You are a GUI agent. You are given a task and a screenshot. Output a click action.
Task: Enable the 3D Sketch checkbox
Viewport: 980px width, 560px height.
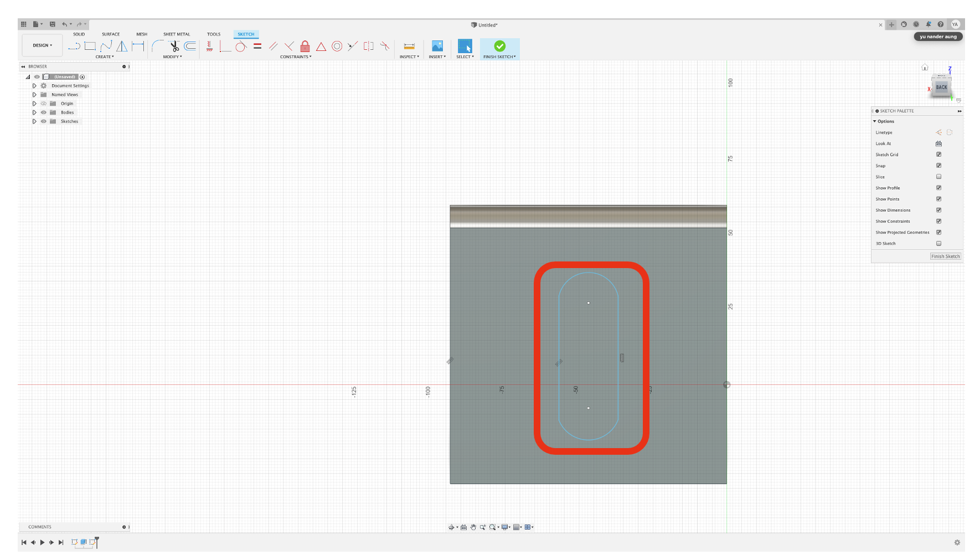tap(938, 243)
